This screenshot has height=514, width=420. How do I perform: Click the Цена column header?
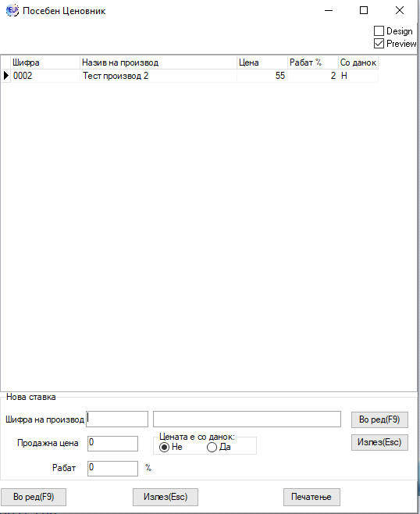pos(262,62)
